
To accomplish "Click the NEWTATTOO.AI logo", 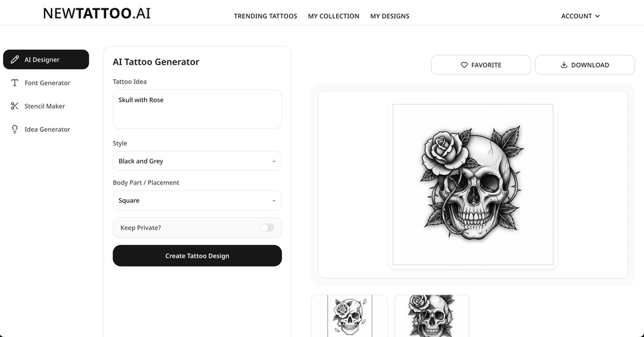I will (97, 14).
